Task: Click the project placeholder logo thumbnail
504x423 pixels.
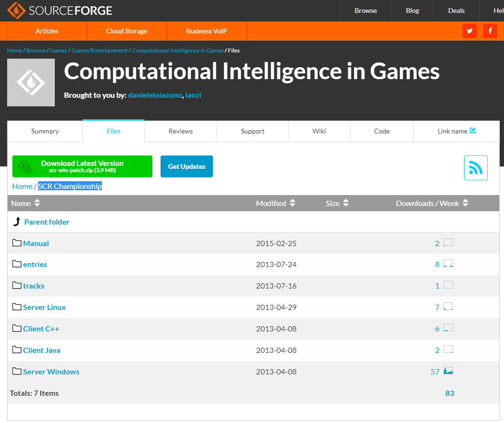Action: [31, 83]
